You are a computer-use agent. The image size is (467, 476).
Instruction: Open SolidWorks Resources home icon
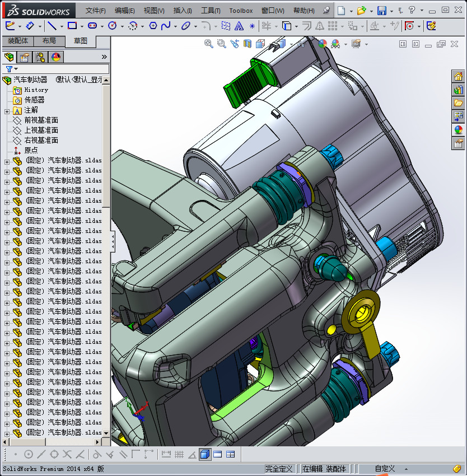coord(458,77)
